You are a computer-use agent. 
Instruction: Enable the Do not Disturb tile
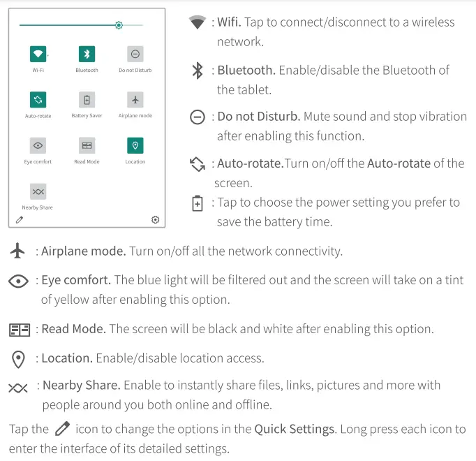tap(135, 54)
